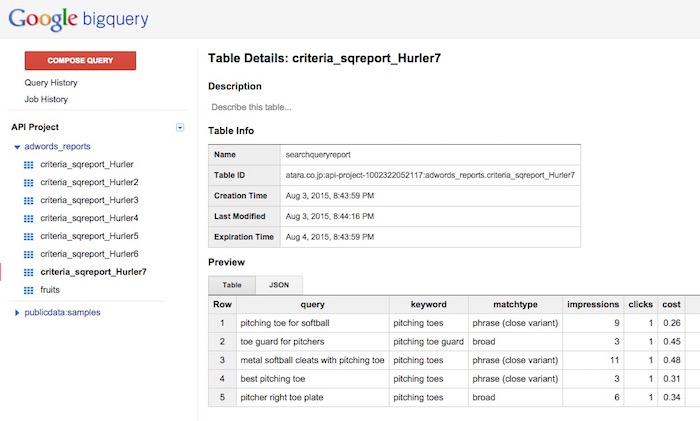Select the Table preview tab
Image resolution: width=700 pixels, height=421 pixels.
[232, 285]
